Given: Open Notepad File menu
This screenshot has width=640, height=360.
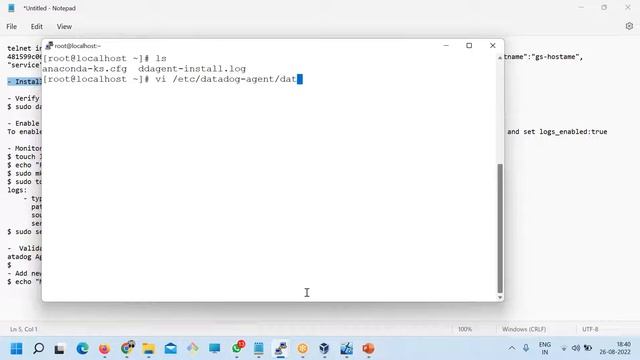Looking at the screenshot, I should tap(11, 27).
